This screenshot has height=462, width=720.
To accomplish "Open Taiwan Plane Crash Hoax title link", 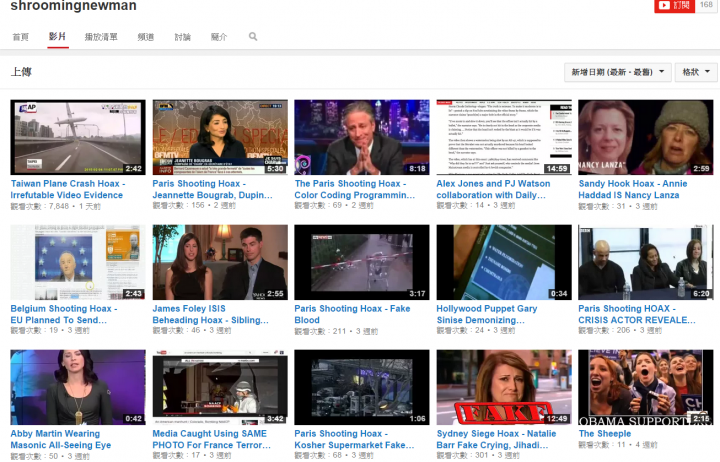I will 68,189.
